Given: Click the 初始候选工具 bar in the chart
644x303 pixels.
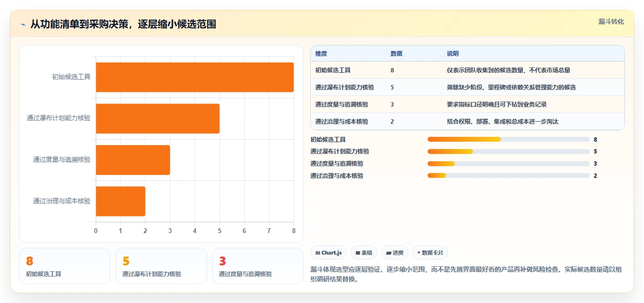Looking at the screenshot, I should [x=194, y=77].
